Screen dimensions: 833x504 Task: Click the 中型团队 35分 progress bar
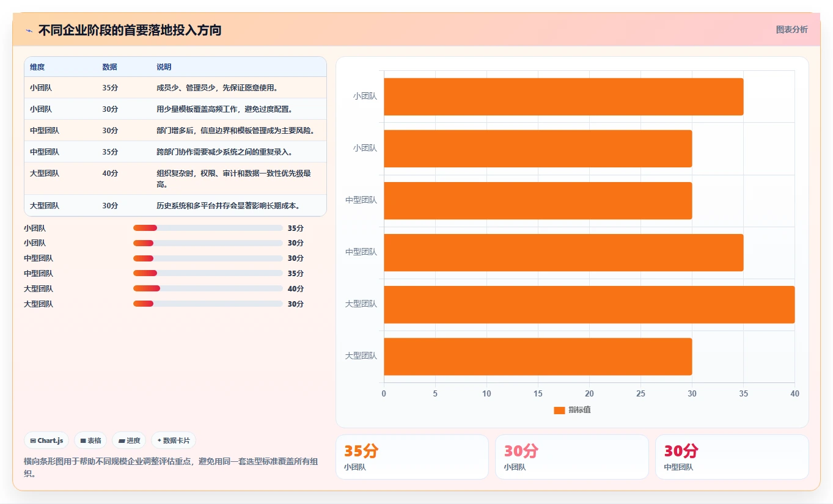(x=208, y=273)
